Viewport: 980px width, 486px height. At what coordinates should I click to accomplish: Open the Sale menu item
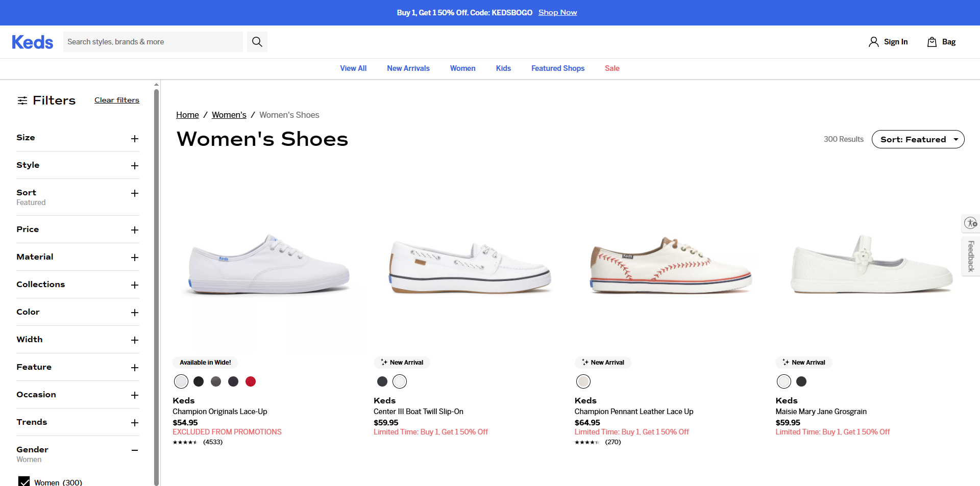[611, 68]
